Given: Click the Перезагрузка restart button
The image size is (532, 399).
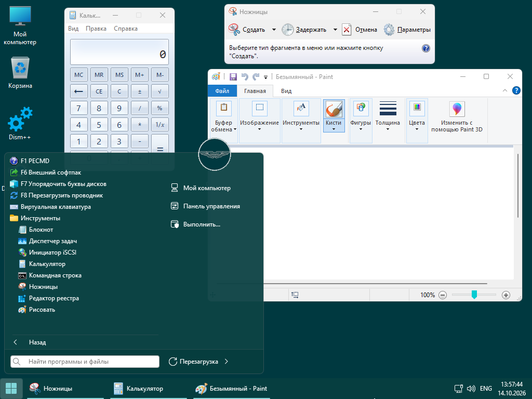Looking at the screenshot, I should [194, 362].
